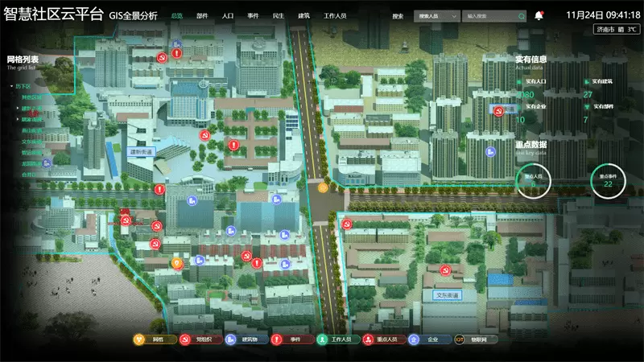This screenshot has width=644, height=362.
Task: Click the 文东街道 map label
Action: point(448,295)
